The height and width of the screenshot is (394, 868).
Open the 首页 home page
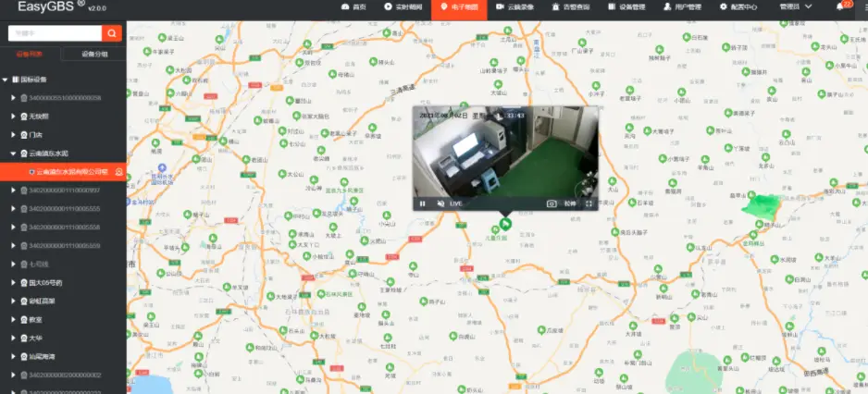(x=353, y=7)
